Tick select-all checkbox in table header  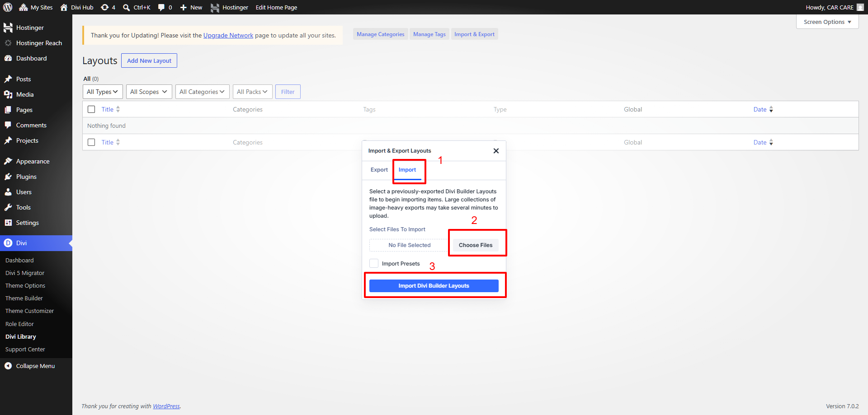click(x=91, y=109)
